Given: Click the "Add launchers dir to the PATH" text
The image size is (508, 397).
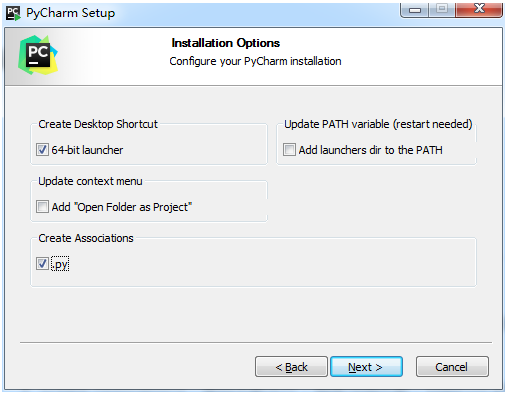Looking at the screenshot, I should pyautogui.click(x=370, y=150).
